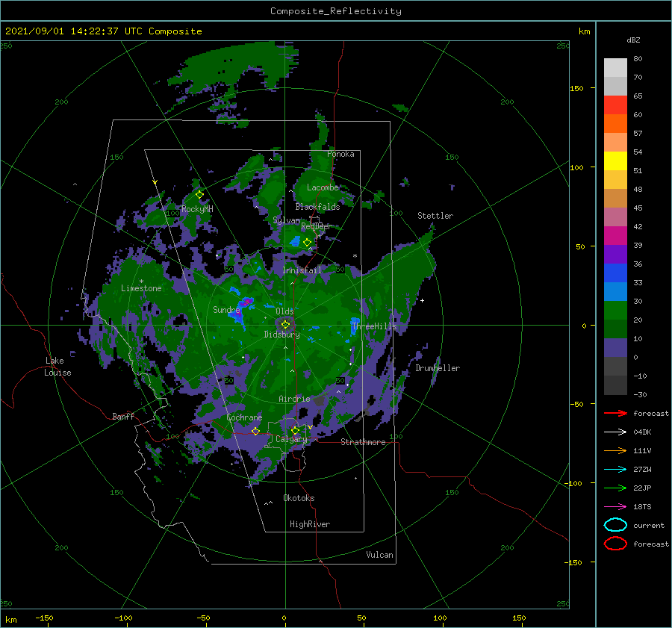Select the 'Airdrie' city label
Image resolution: width=672 pixels, height=628 pixels.
pyautogui.click(x=294, y=399)
